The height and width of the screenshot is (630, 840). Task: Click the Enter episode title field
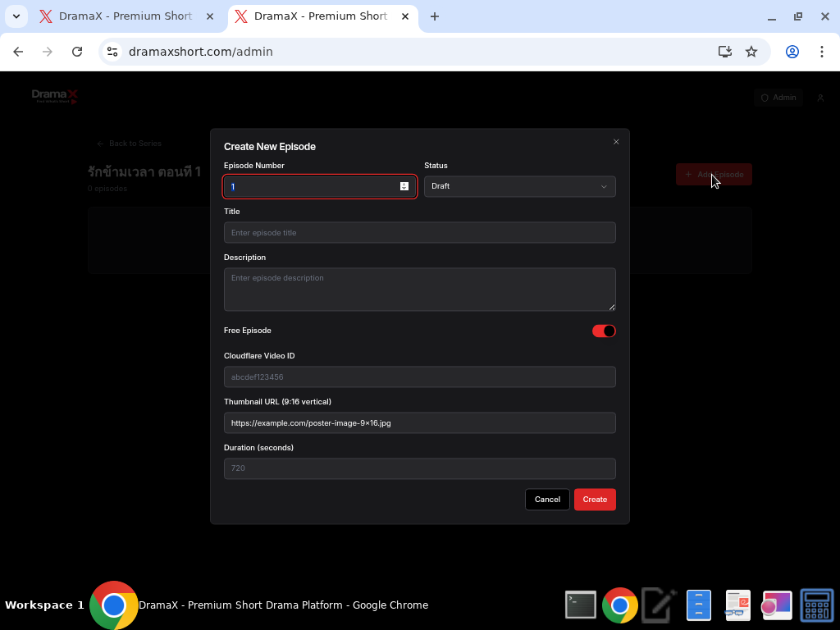click(x=419, y=232)
